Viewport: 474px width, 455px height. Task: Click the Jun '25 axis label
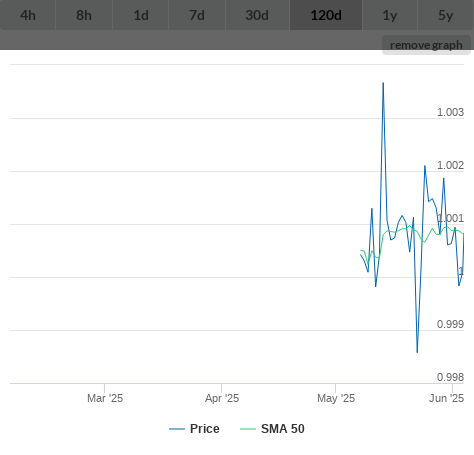446,398
